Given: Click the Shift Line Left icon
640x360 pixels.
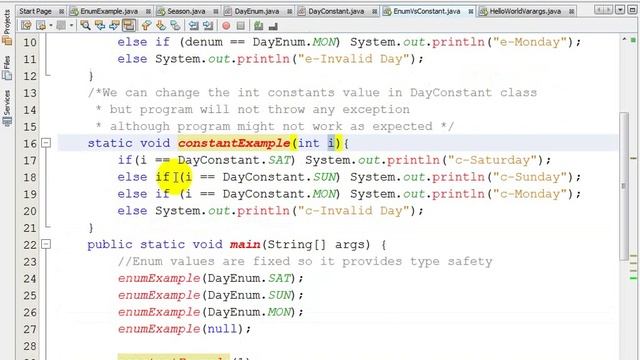Looking at the screenshot, I should point(193,26).
